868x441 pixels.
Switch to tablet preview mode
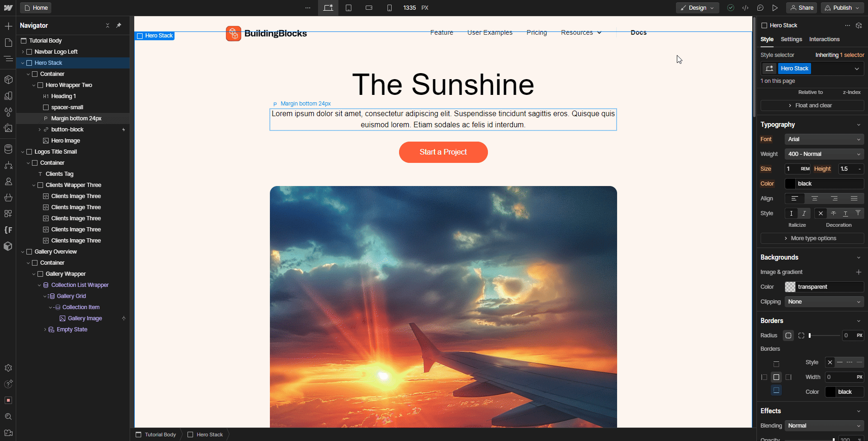(349, 8)
